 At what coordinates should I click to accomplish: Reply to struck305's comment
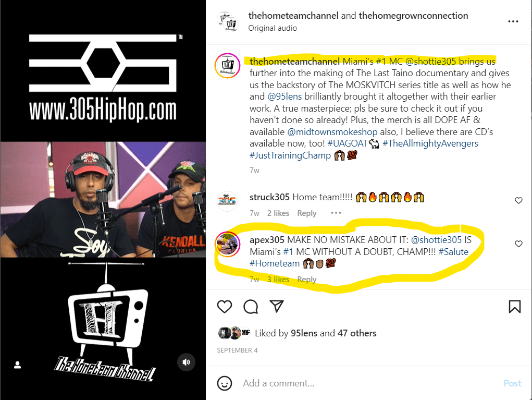click(307, 213)
